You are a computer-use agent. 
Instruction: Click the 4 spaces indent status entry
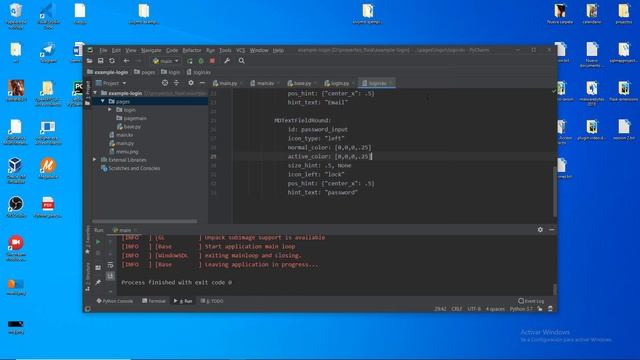point(495,309)
